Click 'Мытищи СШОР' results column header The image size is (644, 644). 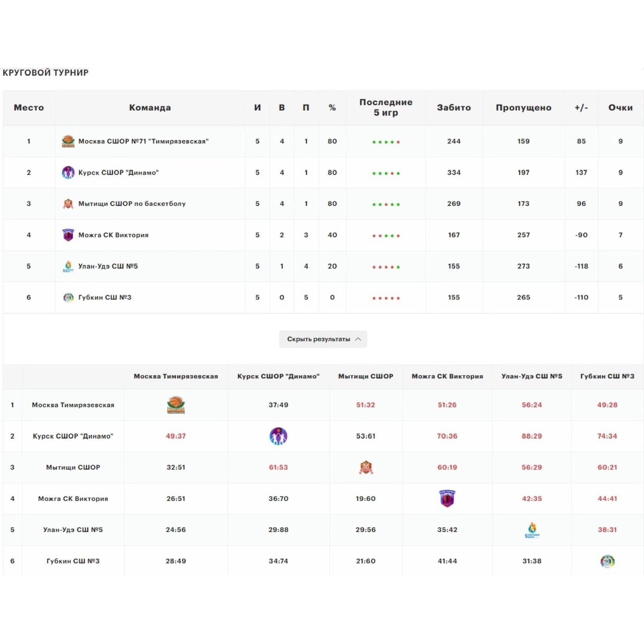(x=366, y=376)
